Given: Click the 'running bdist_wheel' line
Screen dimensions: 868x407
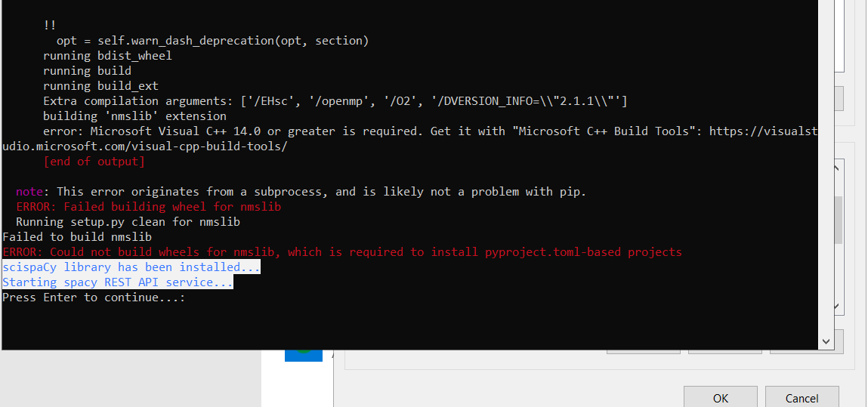Looking at the screenshot, I should click(x=107, y=56).
